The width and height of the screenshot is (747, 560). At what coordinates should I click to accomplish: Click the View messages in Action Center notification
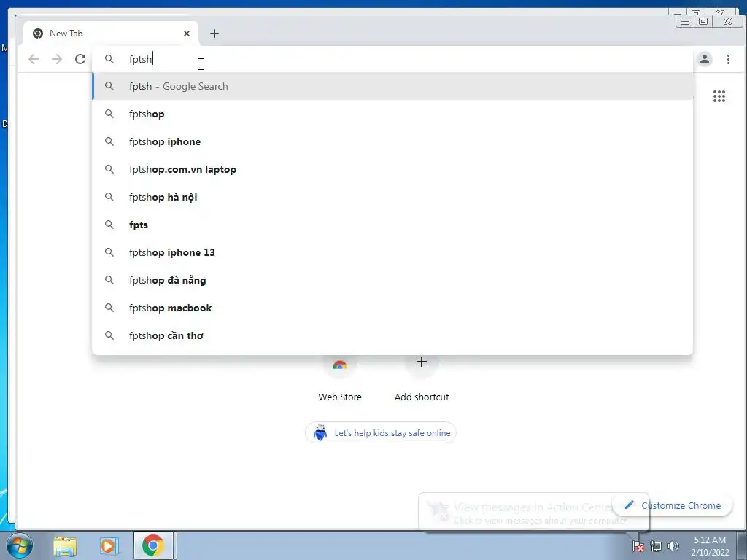tap(533, 513)
